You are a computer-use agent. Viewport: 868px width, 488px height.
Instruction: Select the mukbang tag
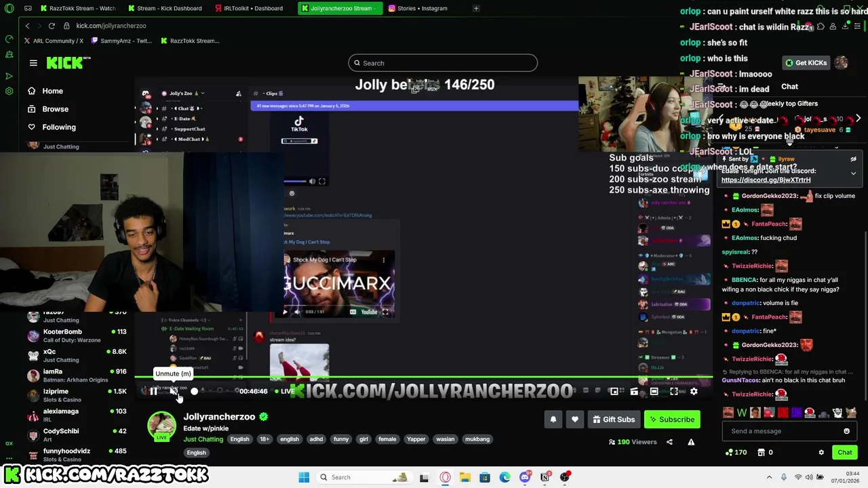pyautogui.click(x=477, y=439)
